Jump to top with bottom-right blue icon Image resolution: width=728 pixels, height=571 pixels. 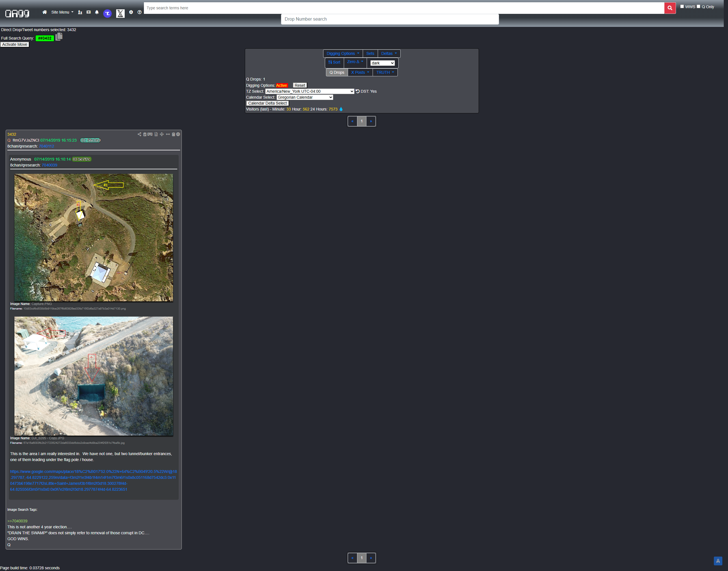718,561
